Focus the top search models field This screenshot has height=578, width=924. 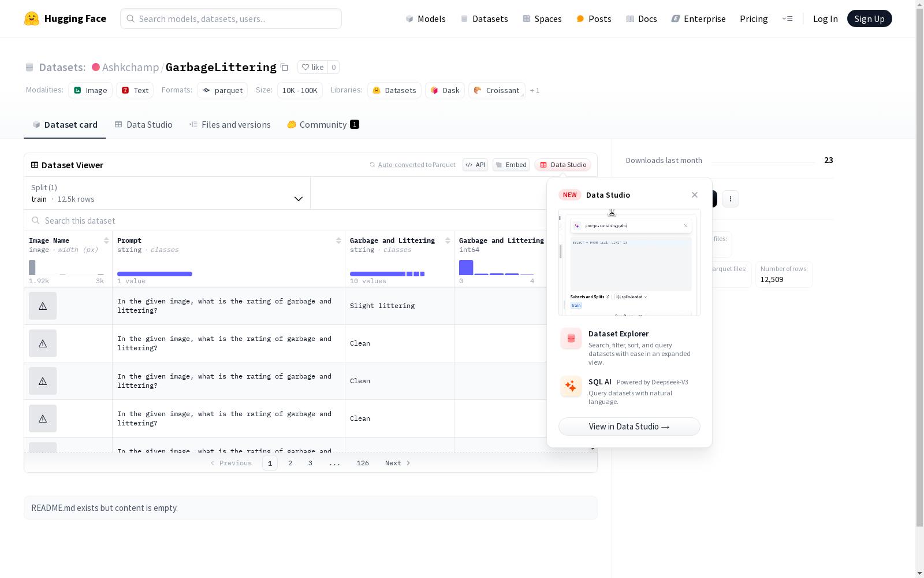tap(231, 18)
